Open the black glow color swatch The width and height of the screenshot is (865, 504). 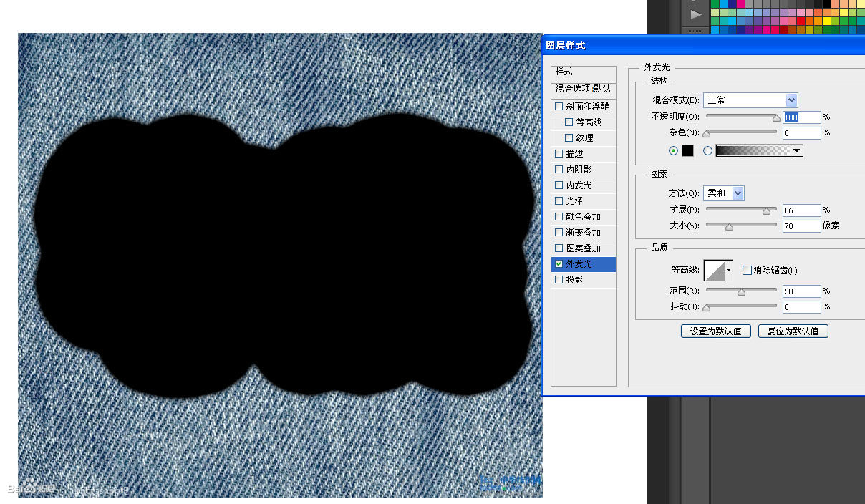pos(687,150)
